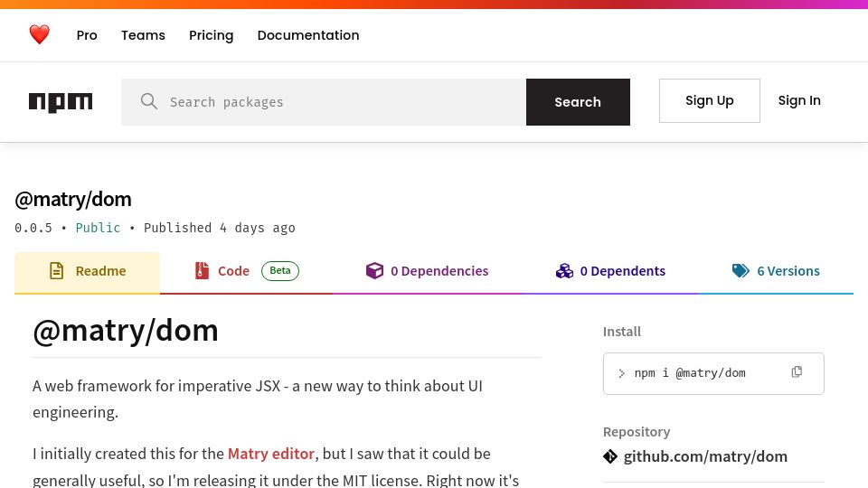Open the 0 Dependencies tab
This screenshot has height=488, width=868.
point(427,271)
